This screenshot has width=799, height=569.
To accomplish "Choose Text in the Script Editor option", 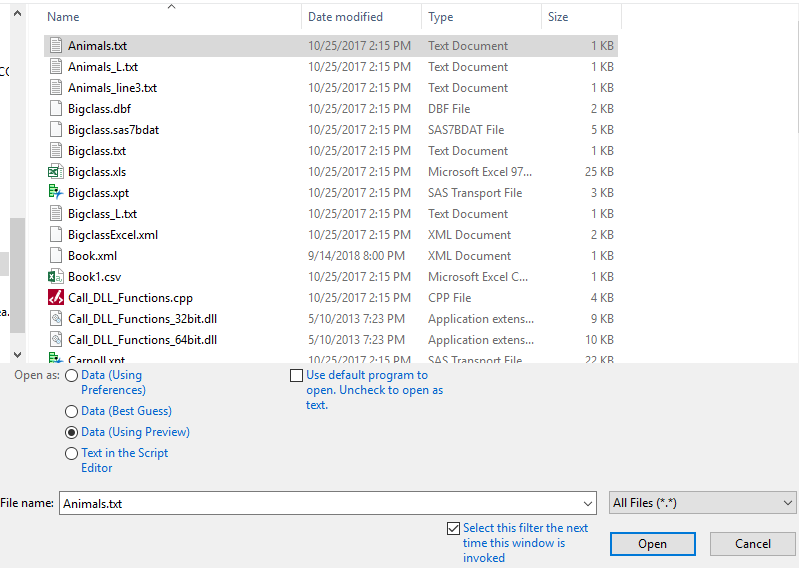I will [x=71, y=453].
